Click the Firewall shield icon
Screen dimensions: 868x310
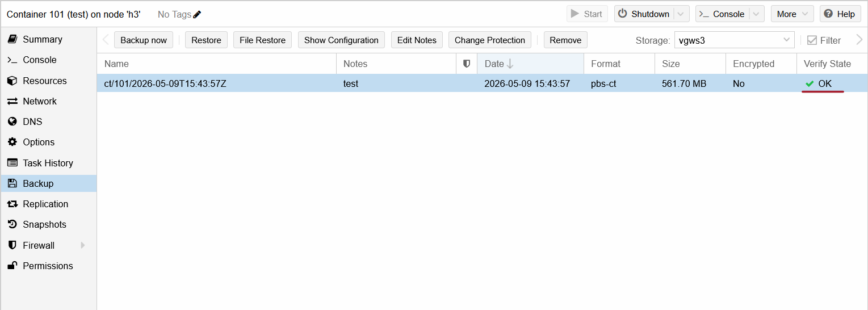(x=12, y=245)
